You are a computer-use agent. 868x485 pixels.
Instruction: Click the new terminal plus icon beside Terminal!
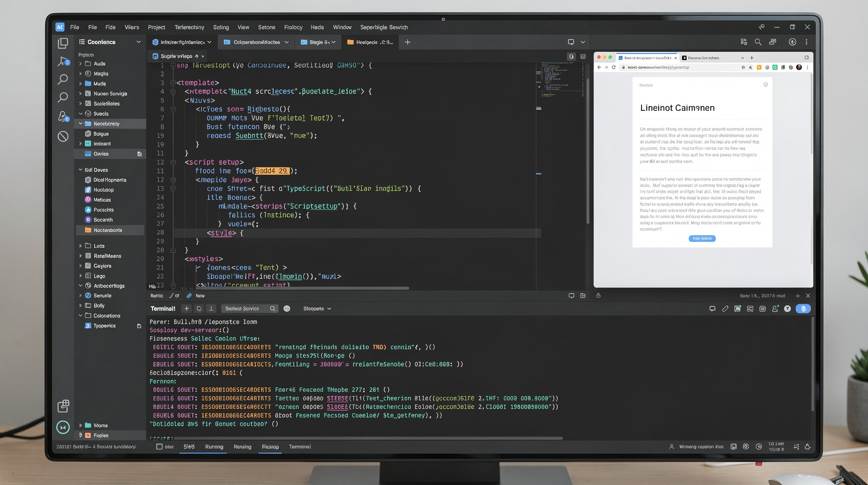(186, 309)
